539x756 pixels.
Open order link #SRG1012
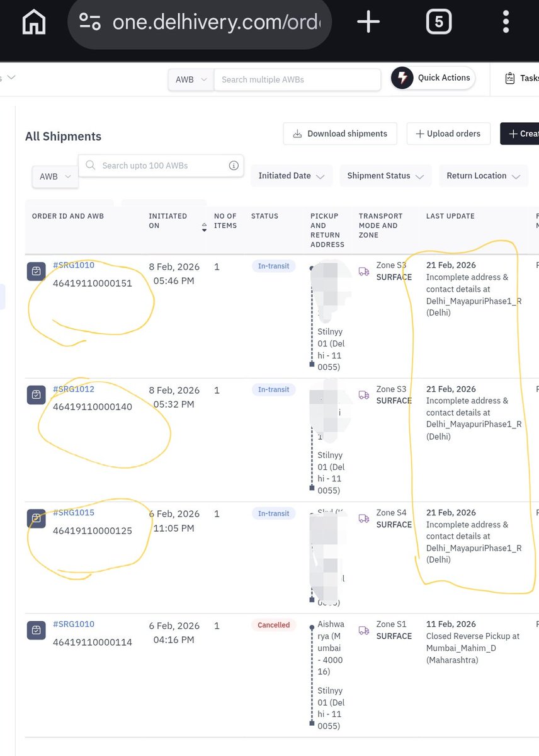74,389
